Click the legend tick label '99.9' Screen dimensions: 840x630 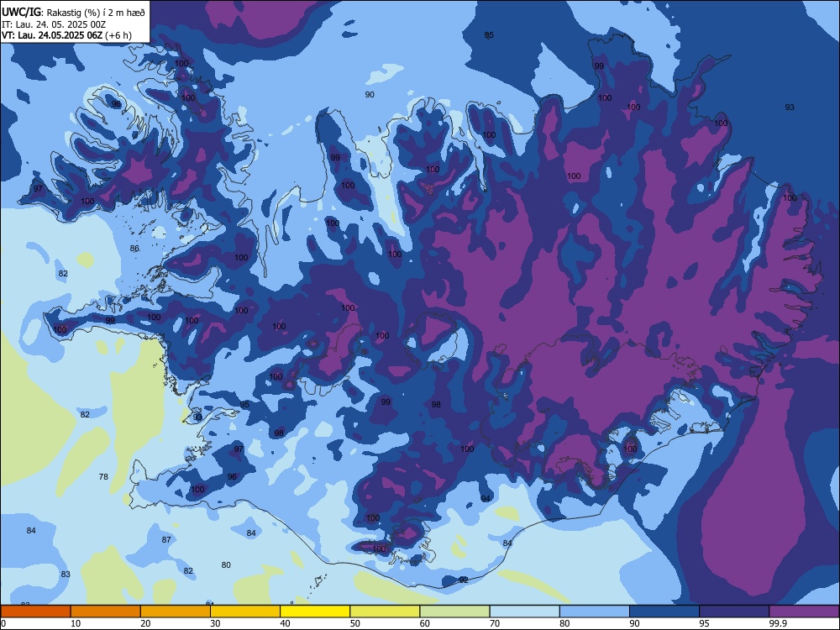tap(777, 623)
